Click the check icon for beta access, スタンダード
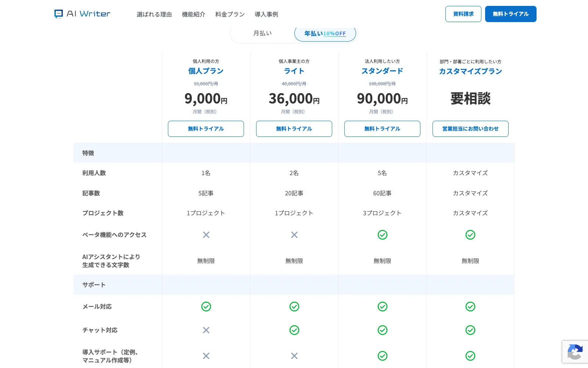588x368 pixels. (x=383, y=235)
